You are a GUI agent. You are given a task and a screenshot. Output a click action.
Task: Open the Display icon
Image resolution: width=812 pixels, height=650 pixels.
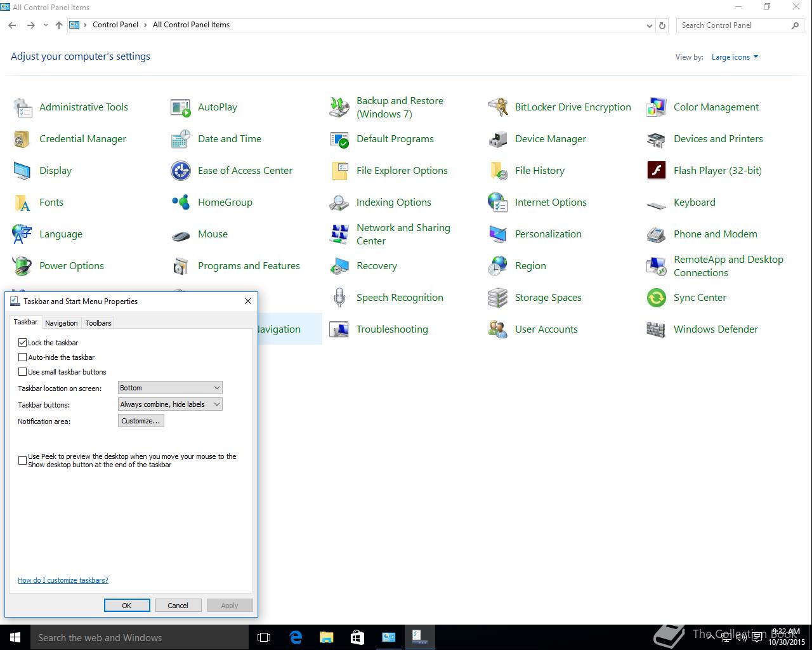point(22,171)
